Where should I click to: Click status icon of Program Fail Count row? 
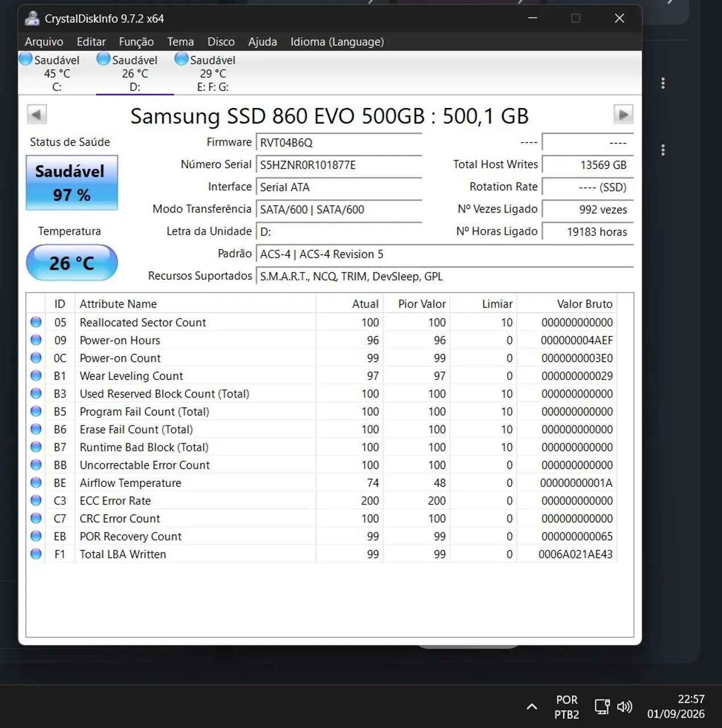(36, 411)
